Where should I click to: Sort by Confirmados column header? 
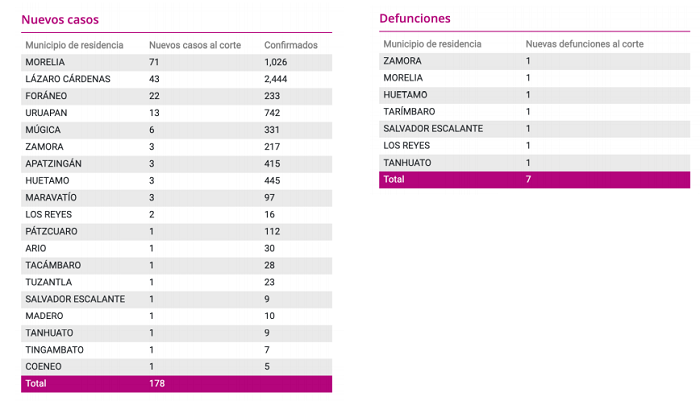(x=291, y=45)
